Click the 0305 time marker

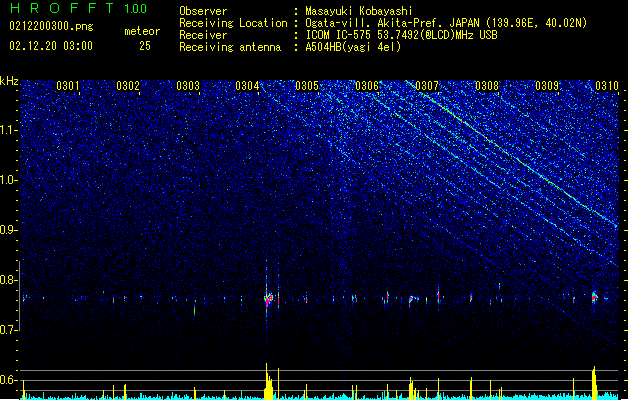307,86
